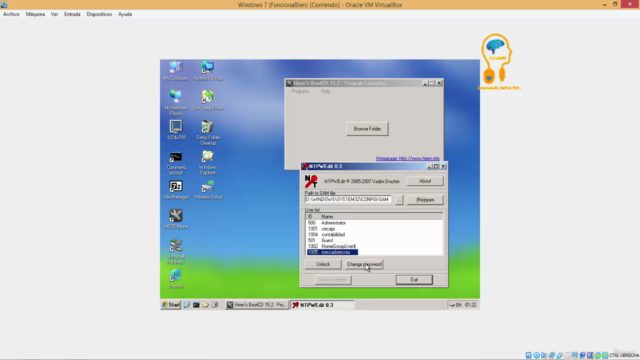Open Help menu in Hiren's launcher

coord(325,91)
